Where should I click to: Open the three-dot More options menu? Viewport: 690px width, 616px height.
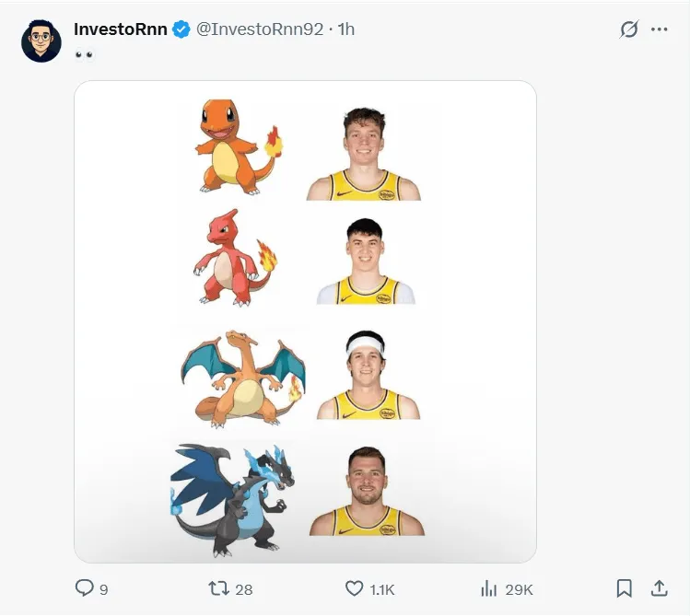tap(660, 29)
